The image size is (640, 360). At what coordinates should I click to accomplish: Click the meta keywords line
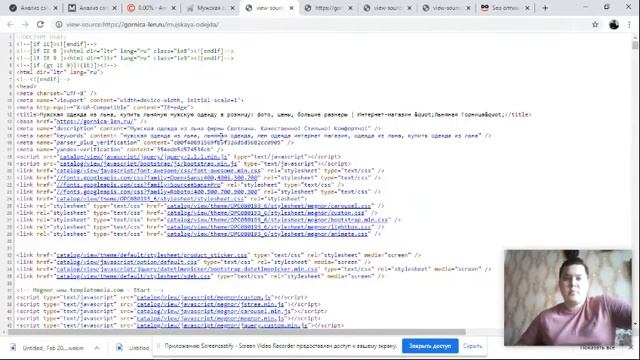253,136
